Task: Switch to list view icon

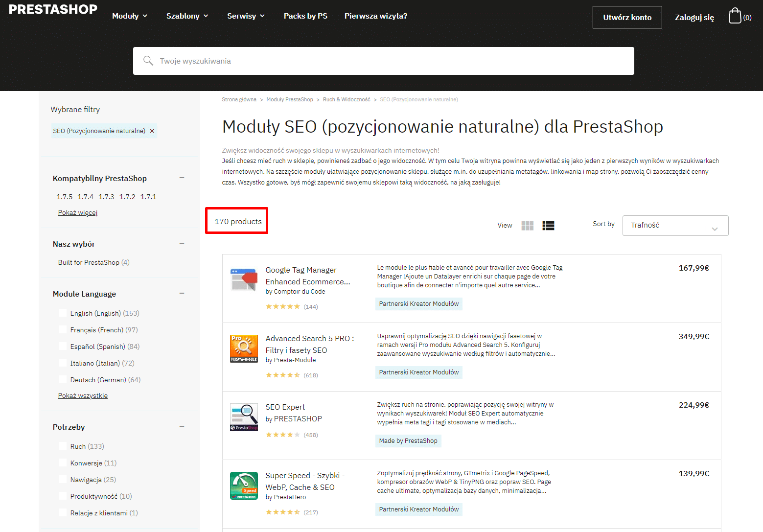Action: click(x=548, y=226)
